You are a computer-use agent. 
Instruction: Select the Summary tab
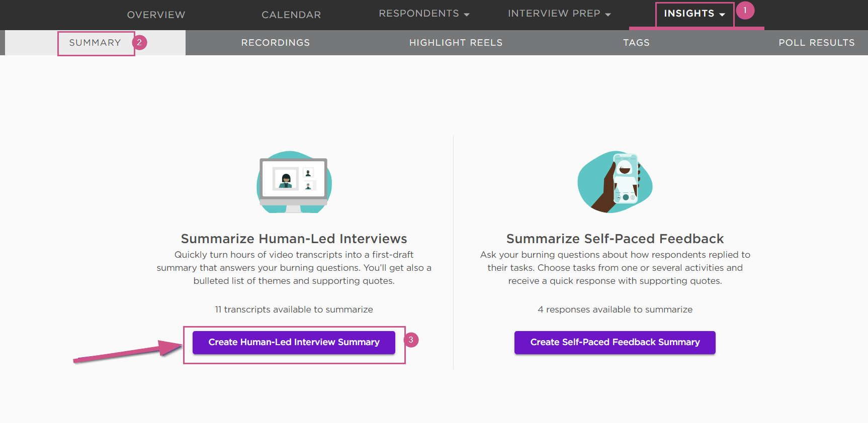pyautogui.click(x=95, y=43)
